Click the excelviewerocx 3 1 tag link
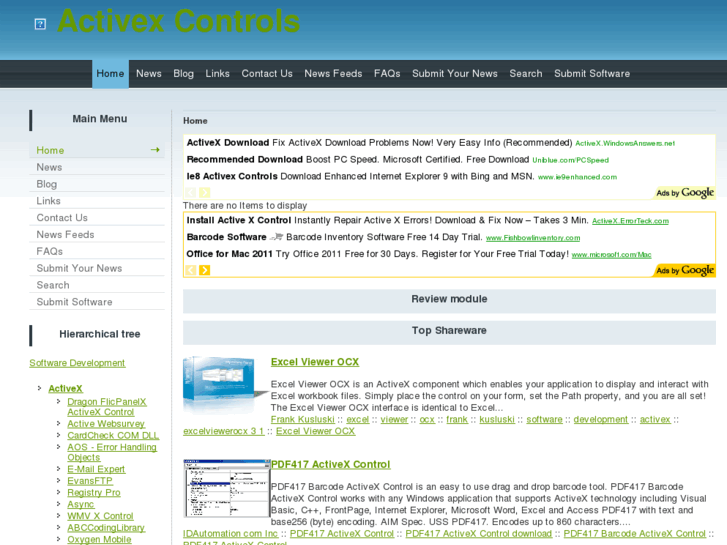The image size is (727, 545). coord(223,431)
